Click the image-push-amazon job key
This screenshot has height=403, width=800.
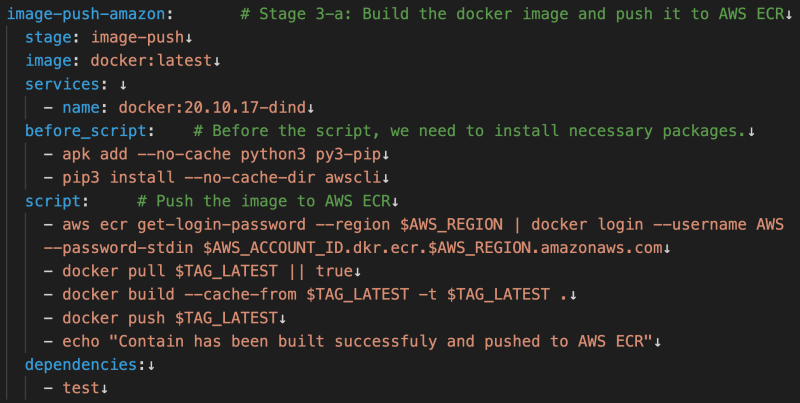tap(86, 14)
